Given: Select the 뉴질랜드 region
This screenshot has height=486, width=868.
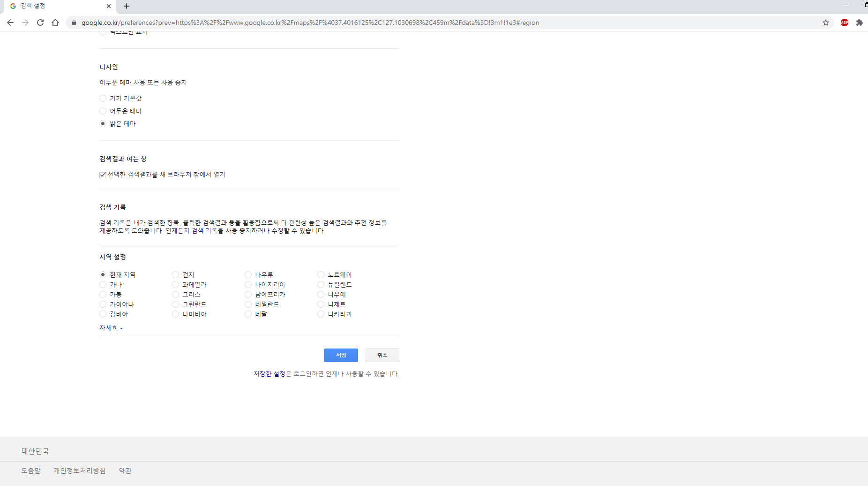Looking at the screenshot, I should 321,285.
